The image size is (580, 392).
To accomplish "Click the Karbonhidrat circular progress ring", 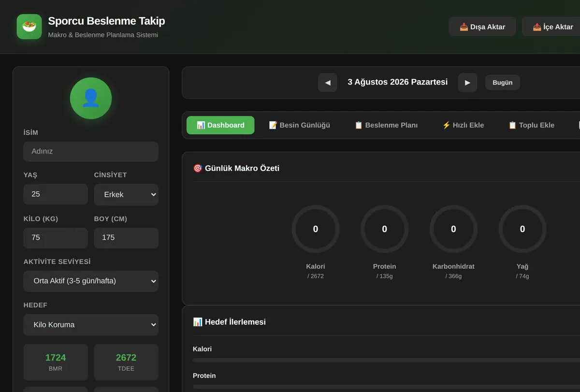I will (453, 229).
